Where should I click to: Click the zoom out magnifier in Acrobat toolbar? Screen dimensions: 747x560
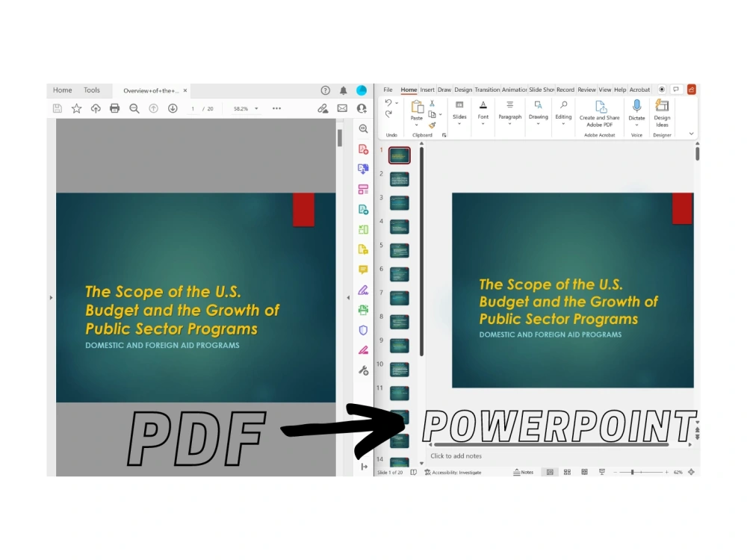pos(134,108)
